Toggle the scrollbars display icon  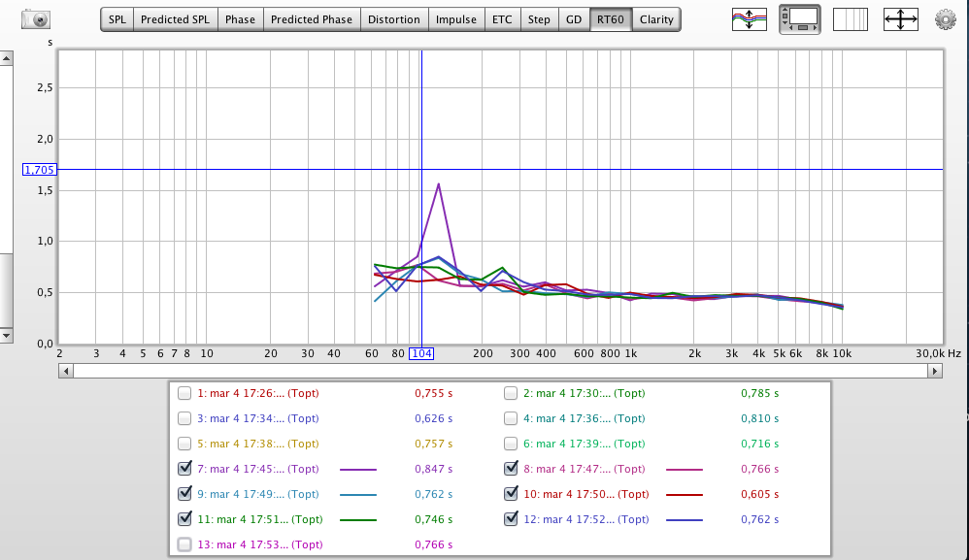[x=800, y=19]
